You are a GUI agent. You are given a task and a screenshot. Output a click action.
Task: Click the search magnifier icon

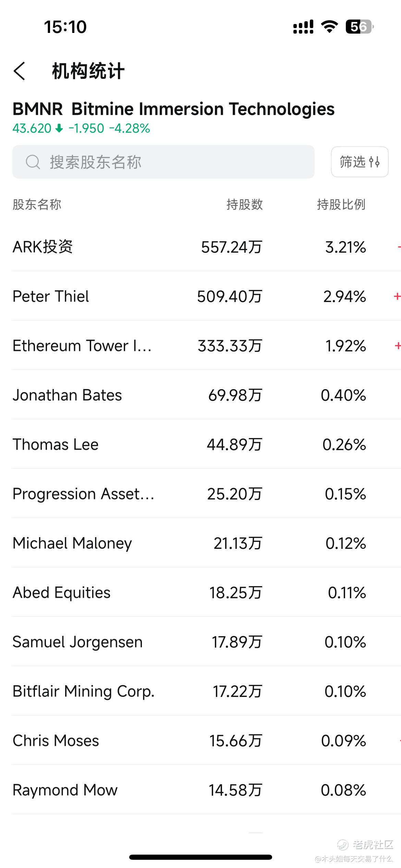pos(33,162)
